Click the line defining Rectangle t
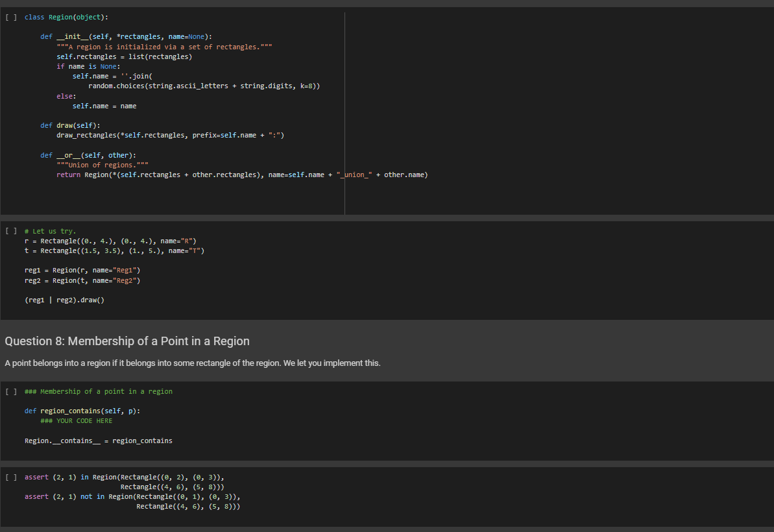The width and height of the screenshot is (774, 532). [115, 250]
